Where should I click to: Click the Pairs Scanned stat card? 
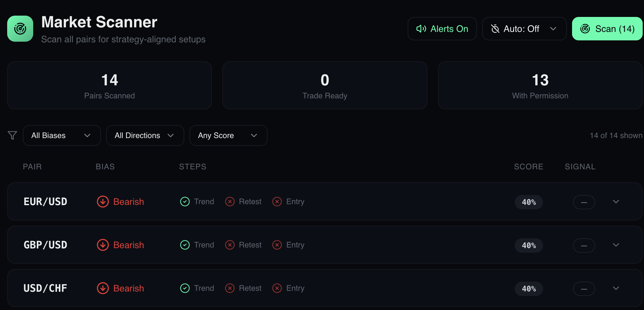point(109,85)
